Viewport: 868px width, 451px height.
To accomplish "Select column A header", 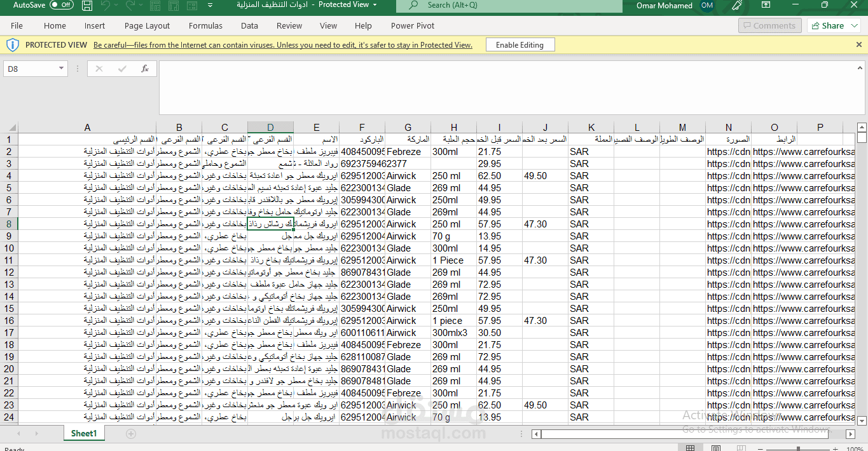I will click(x=87, y=128).
